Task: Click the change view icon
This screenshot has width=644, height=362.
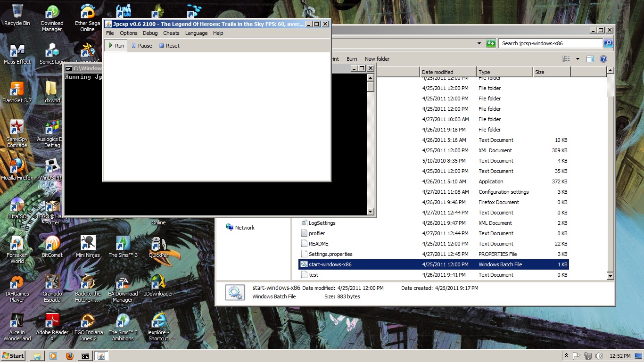Action: (566, 59)
